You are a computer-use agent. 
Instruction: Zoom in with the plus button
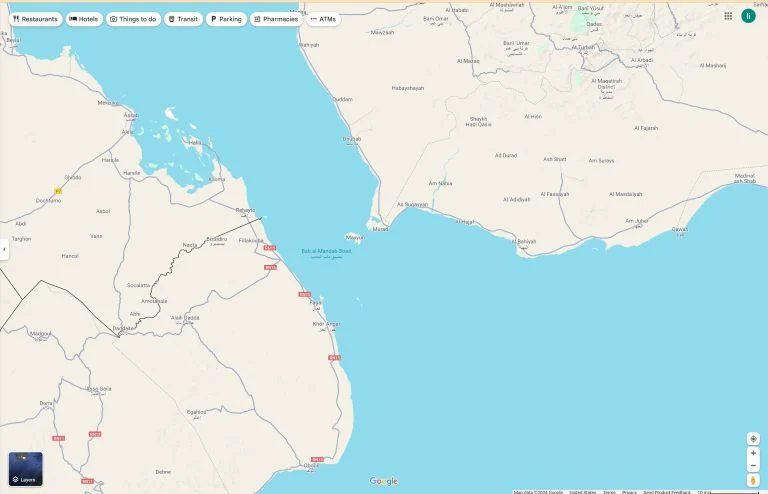coord(753,453)
